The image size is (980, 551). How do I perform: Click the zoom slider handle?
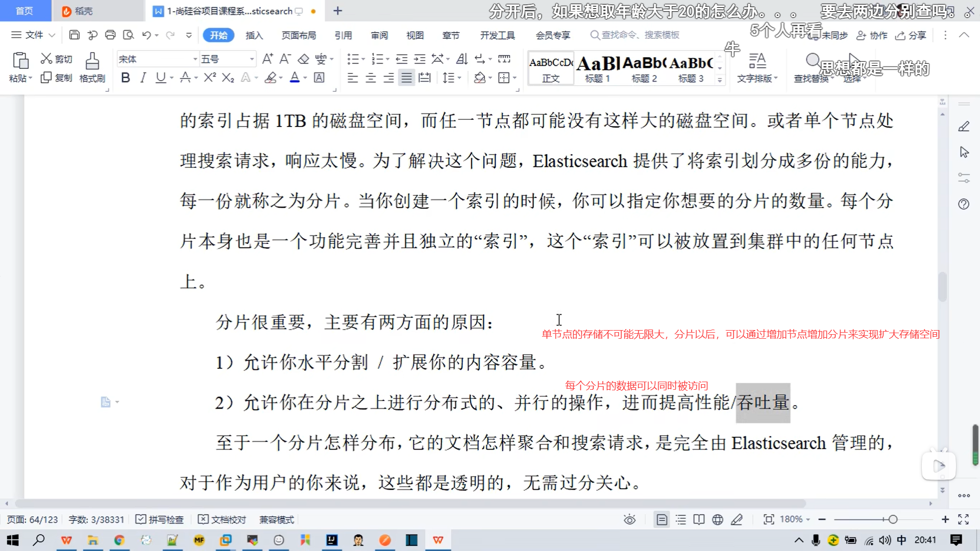pos(893,519)
